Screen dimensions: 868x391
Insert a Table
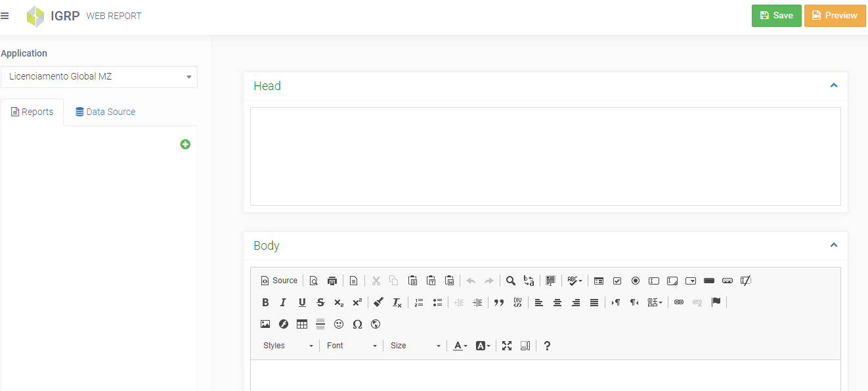click(302, 324)
